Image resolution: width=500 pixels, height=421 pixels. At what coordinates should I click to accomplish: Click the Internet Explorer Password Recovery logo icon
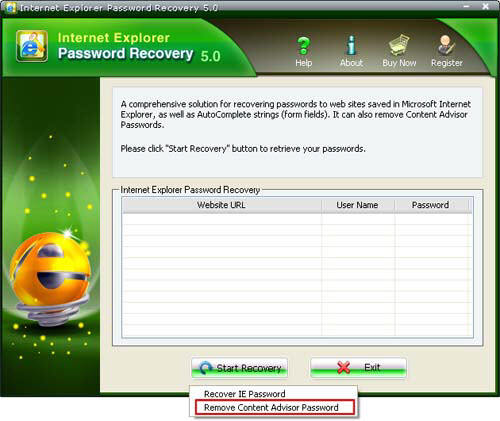tap(32, 46)
